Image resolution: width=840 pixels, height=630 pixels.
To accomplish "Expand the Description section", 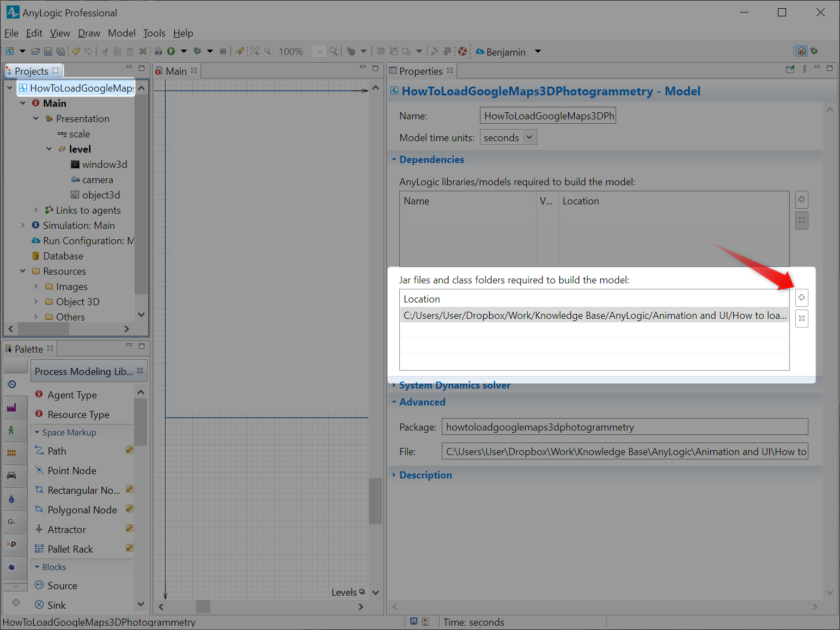I will point(394,475).
